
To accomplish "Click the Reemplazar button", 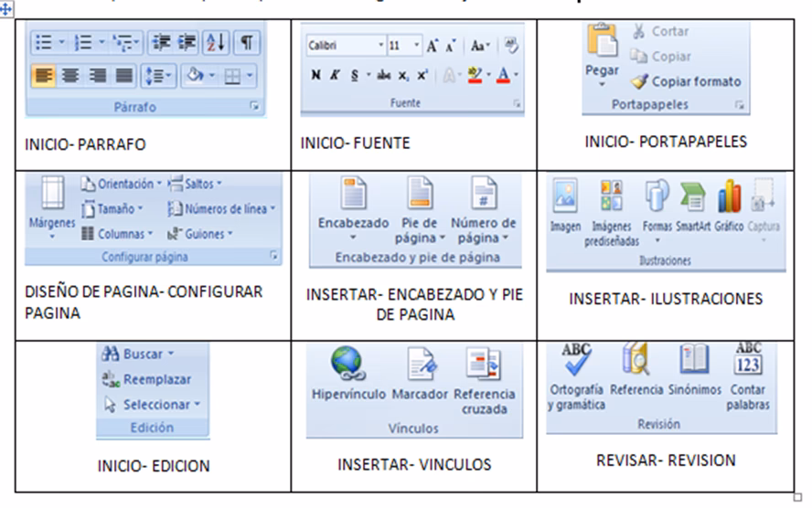I will (x=149, y=378).
